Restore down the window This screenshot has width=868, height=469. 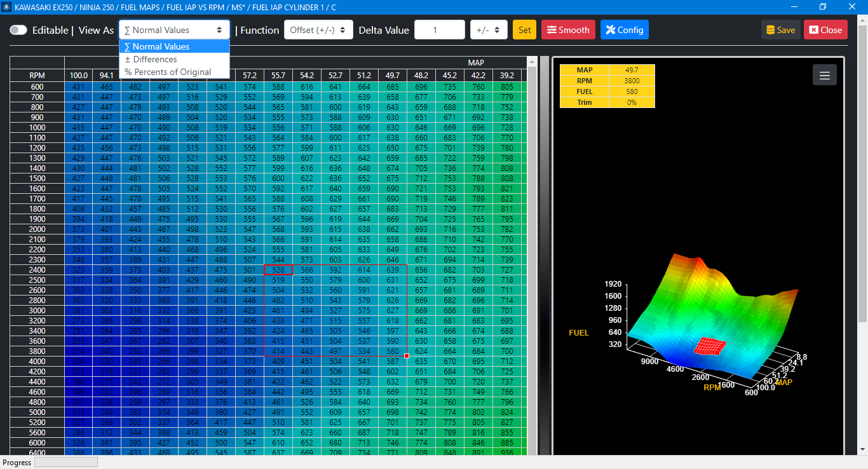[x=823, y=7]
